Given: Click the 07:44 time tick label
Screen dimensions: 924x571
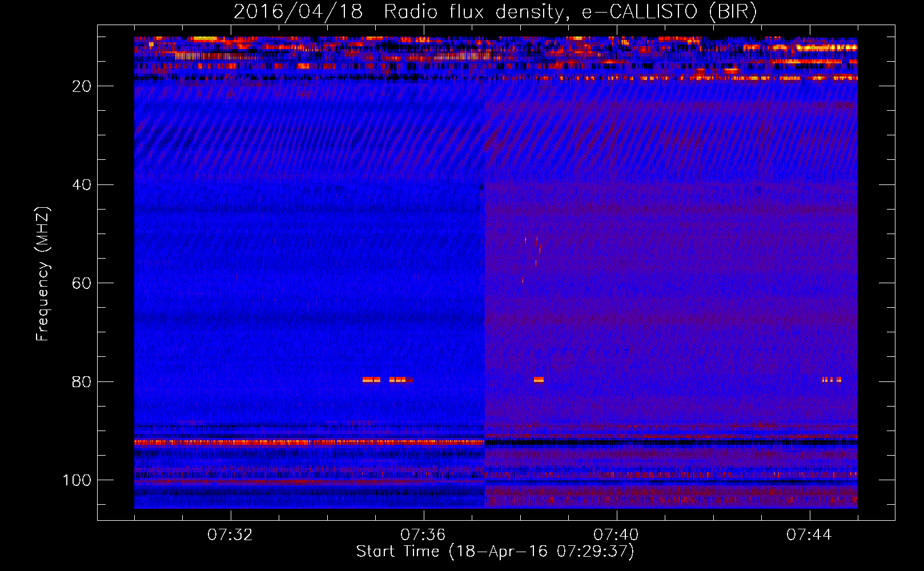Looking at the screenshot, I should point(809,535).
